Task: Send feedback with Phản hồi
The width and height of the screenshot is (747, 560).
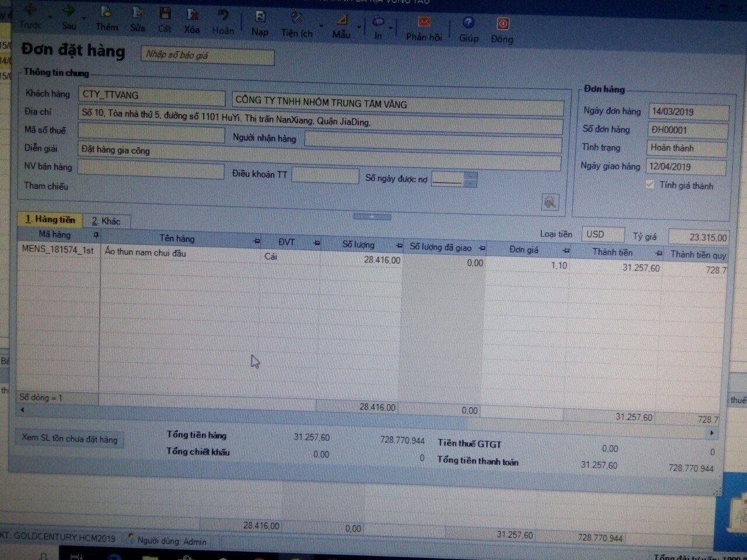Action: click(424, 29)
